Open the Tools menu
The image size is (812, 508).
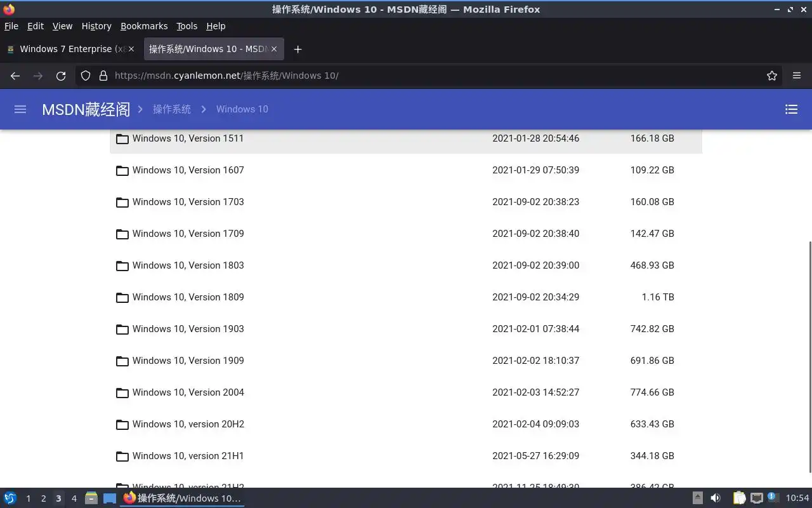[x=187, y=26]
